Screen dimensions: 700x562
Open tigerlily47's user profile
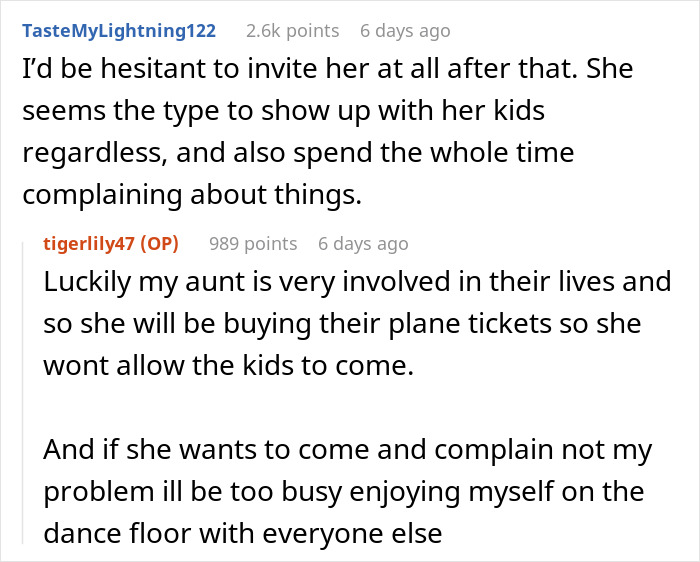pos(89,244)
